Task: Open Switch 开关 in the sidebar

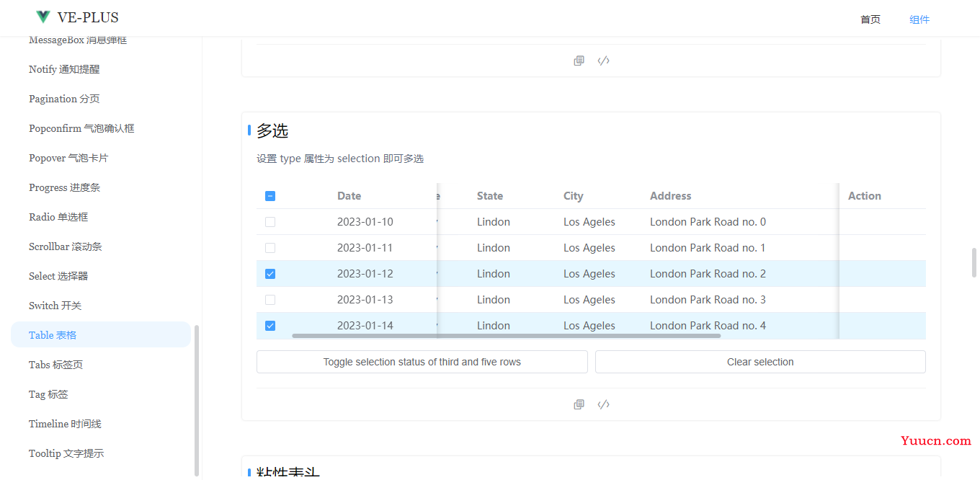Action: 55,306
